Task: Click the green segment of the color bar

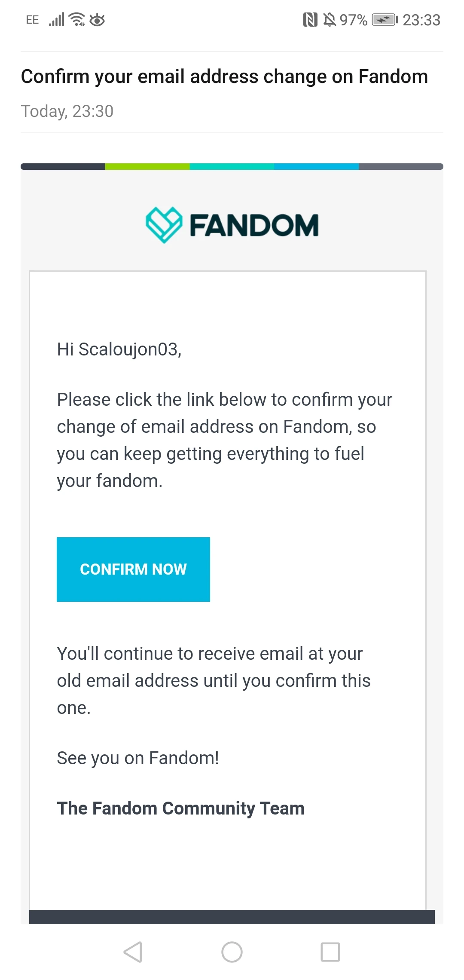Action: [x=147, y=167]
